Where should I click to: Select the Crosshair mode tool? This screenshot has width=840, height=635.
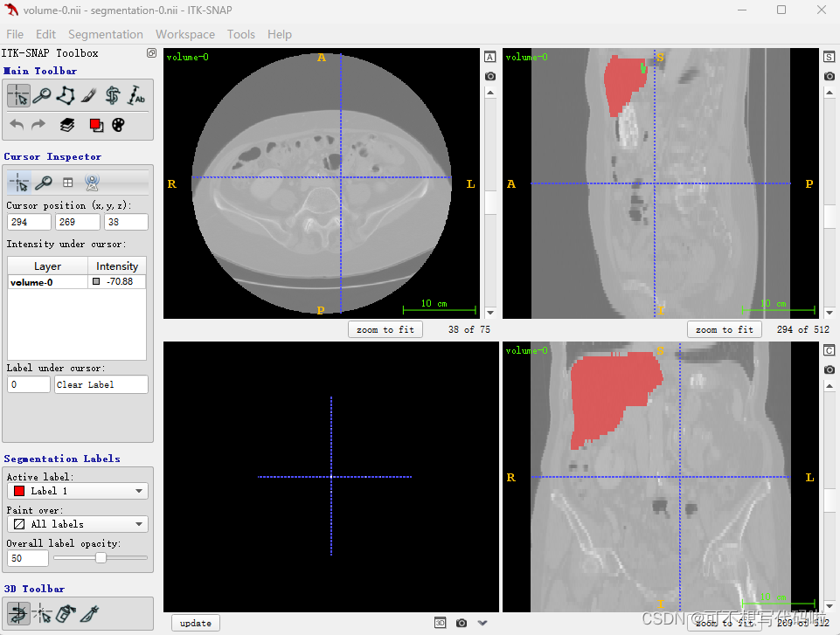tap(18, 96)
